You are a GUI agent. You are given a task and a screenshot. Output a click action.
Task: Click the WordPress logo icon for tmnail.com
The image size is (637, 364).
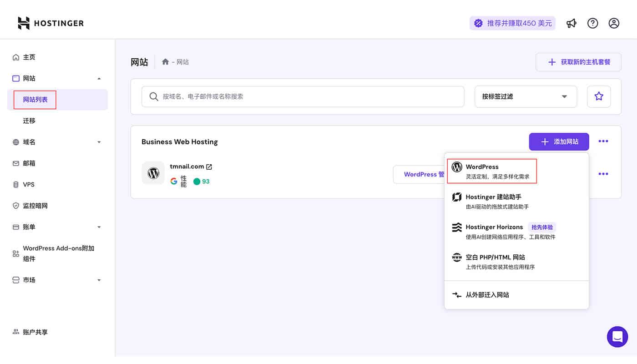coord(153,173)
